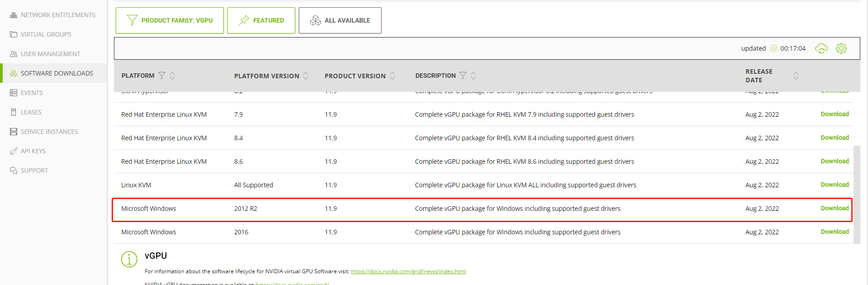Screen dimensions: 868x285
Task: Click the User Management people icon
Action: (x=14, y=54)
